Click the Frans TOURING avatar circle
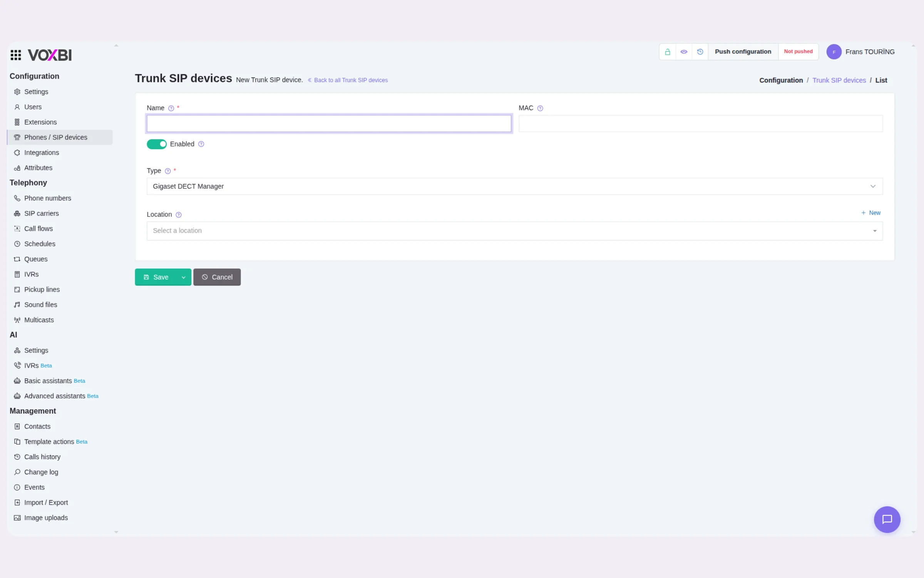924x578 pixels. pos(834,52)
